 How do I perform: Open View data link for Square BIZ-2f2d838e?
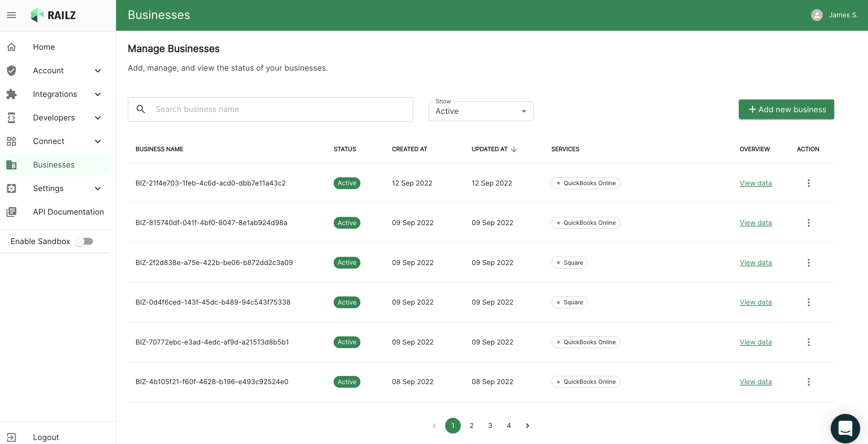[x=755, y=263]
